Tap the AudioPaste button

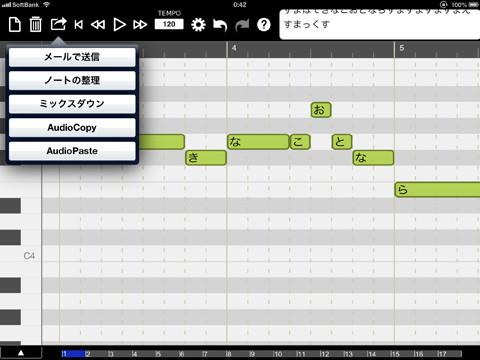72,151
